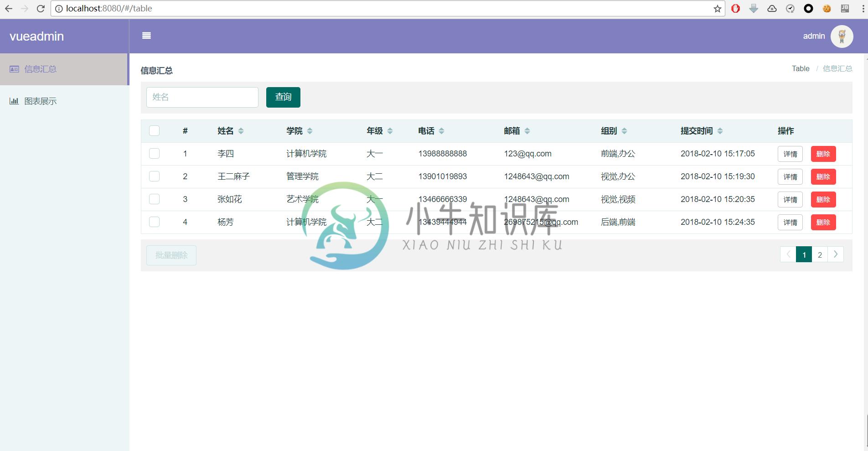
Task: Click the speedometer extension icon
Action: coord(790,9)
